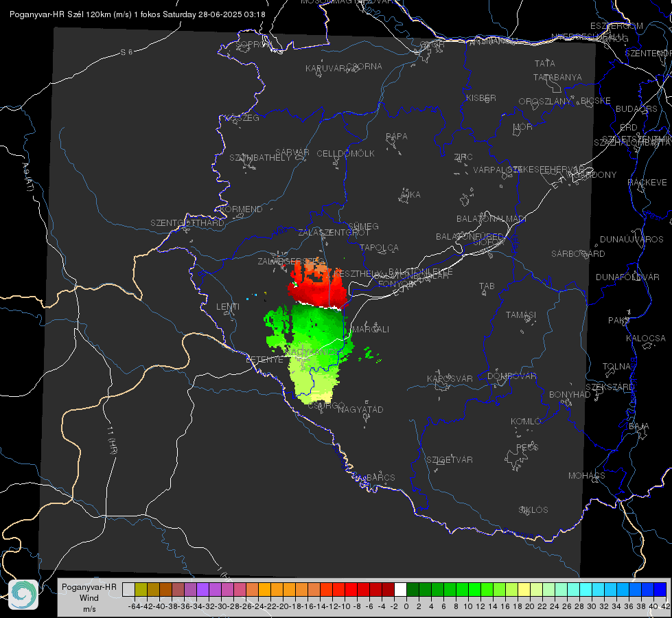This screenshot has width=672, height=618.
Task: Click the swirl logo icon beside the legend
Action: coord(23,595)
